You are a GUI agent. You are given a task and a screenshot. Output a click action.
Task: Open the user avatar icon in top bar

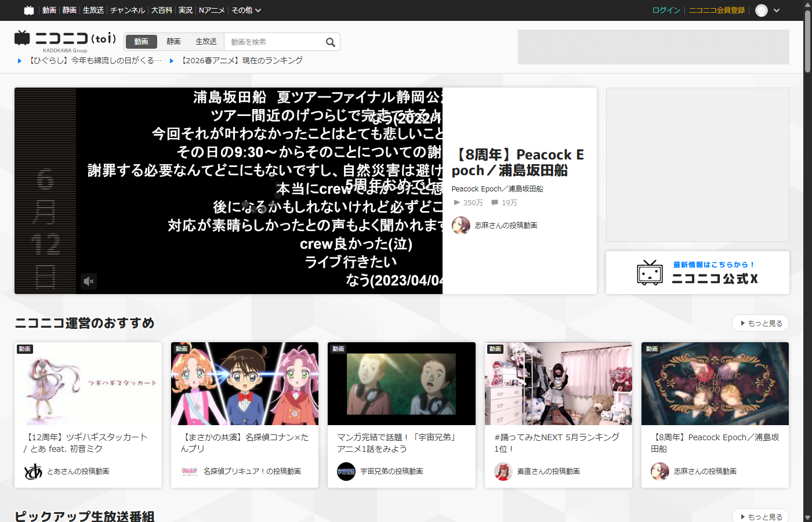tap(762, 10)
